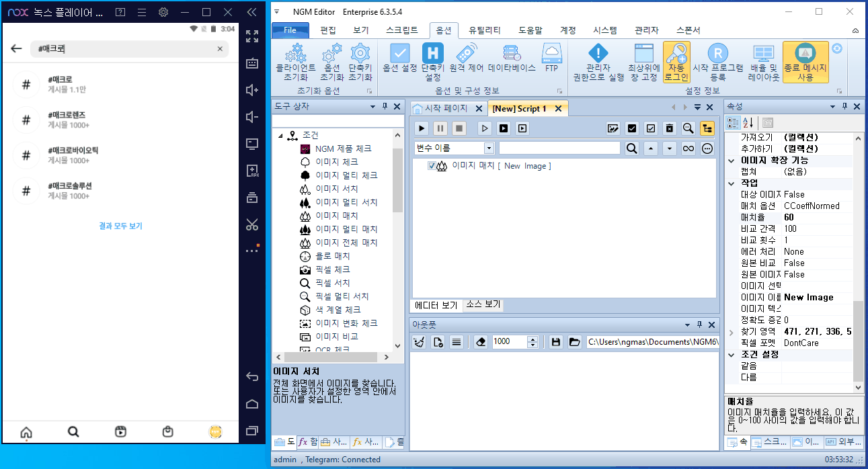Uncheck the 이미지 매치 New Image checkbox
This screenshot has width=868, height=469.
tap(432, 166)
